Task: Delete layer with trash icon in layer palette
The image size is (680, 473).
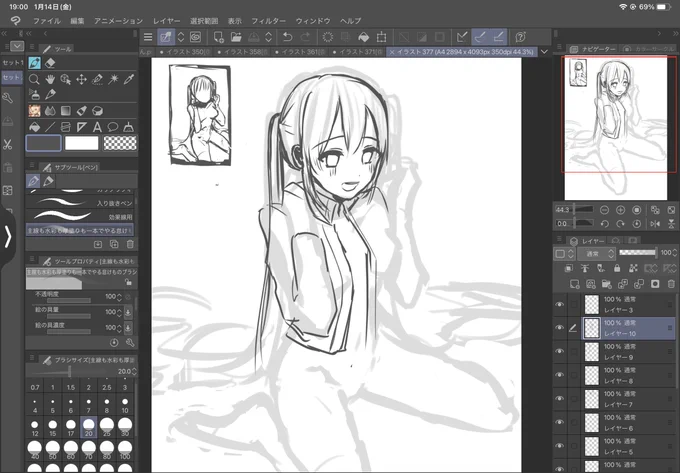Action: pos(671,284)
